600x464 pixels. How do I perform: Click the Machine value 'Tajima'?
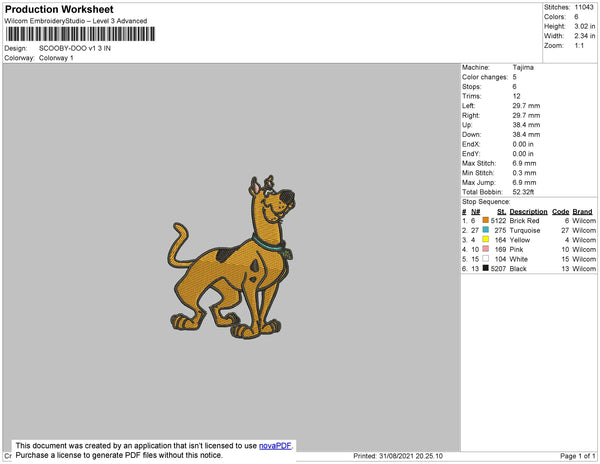(x=523, y=67)
